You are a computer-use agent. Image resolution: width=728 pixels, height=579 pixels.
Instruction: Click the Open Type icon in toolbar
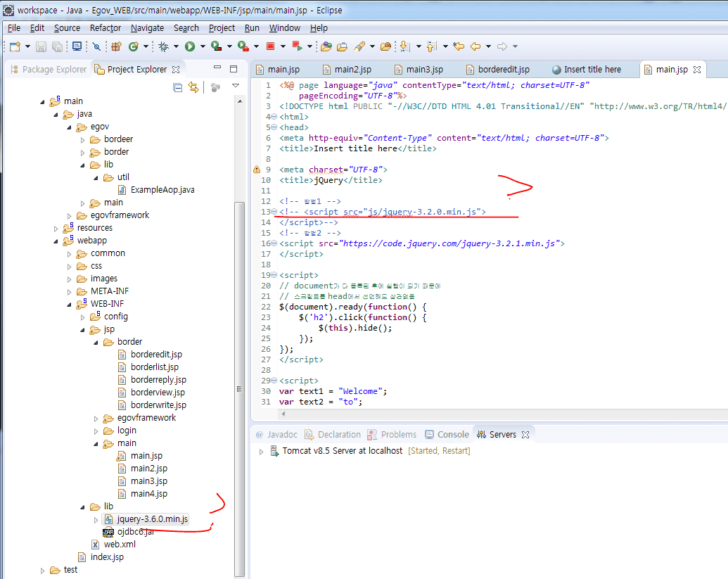click(x=326, y=46)
